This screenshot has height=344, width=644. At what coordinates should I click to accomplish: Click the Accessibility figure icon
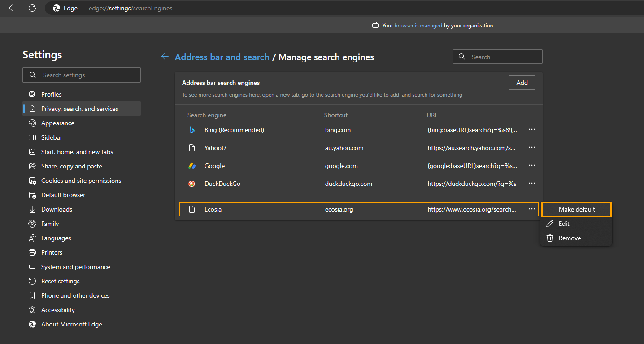point(32,310)
